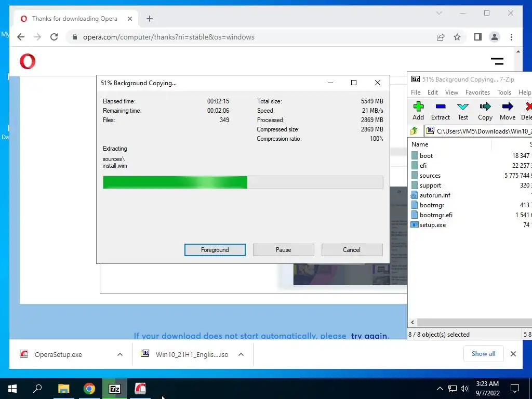View site security lock info
Image resolution: width=532 pixels, height=399 pixels.
[x=75, y=37]
